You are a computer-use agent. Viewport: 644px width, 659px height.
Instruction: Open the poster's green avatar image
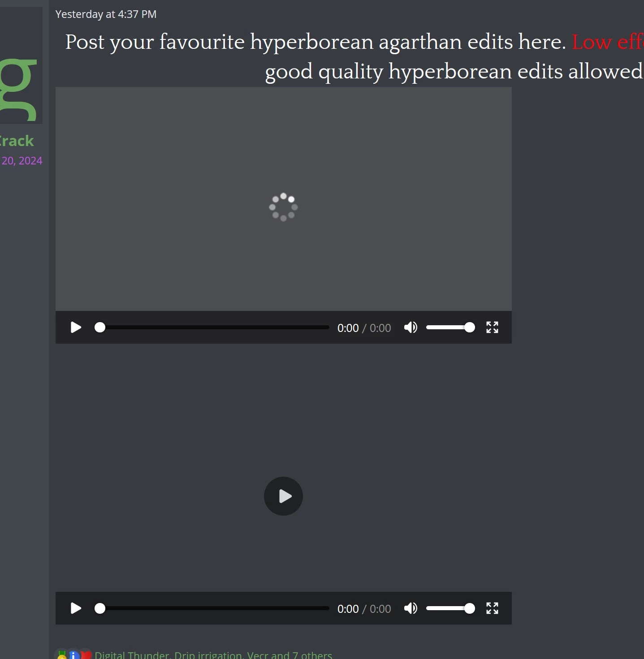tap(21, 65)
